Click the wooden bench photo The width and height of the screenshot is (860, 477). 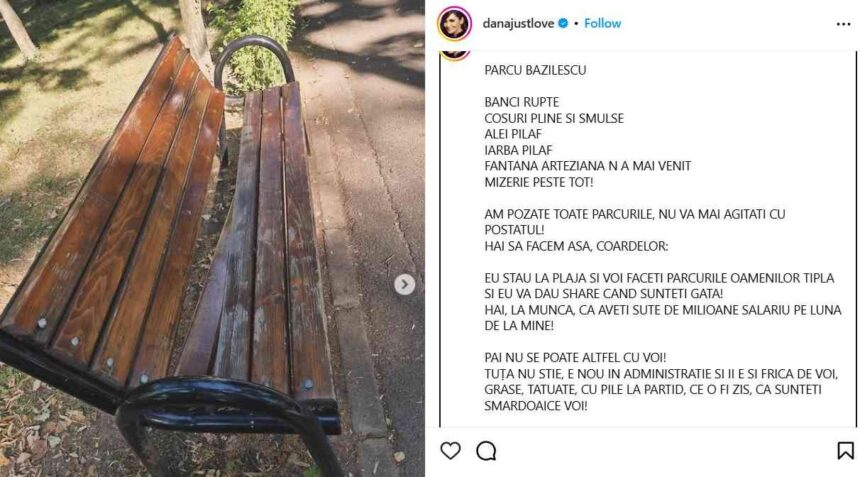point(212,238)
